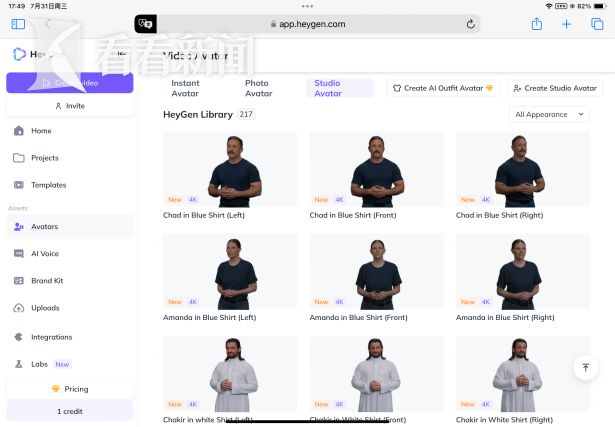Screen dimensions: 615x427
Task: Open the Projects folder
Action: [70, 158]
